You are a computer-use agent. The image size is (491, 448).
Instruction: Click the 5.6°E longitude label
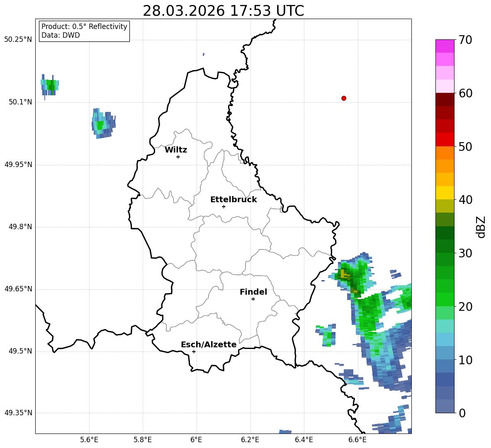[89, 440]
